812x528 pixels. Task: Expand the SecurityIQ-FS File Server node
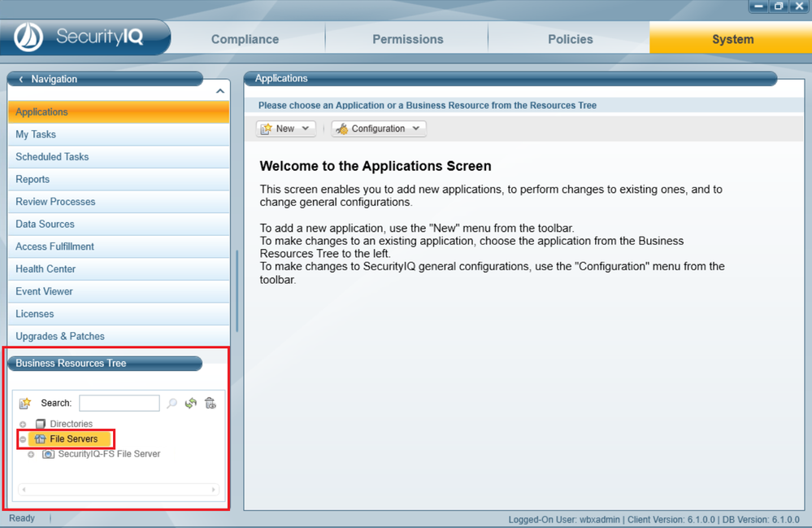point(31,454)
